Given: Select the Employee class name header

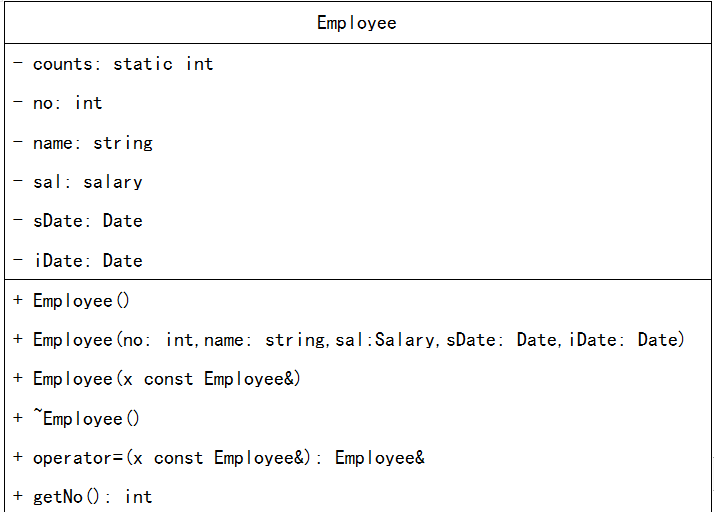Looking at the screenshot, I should [x=357, y=23].
